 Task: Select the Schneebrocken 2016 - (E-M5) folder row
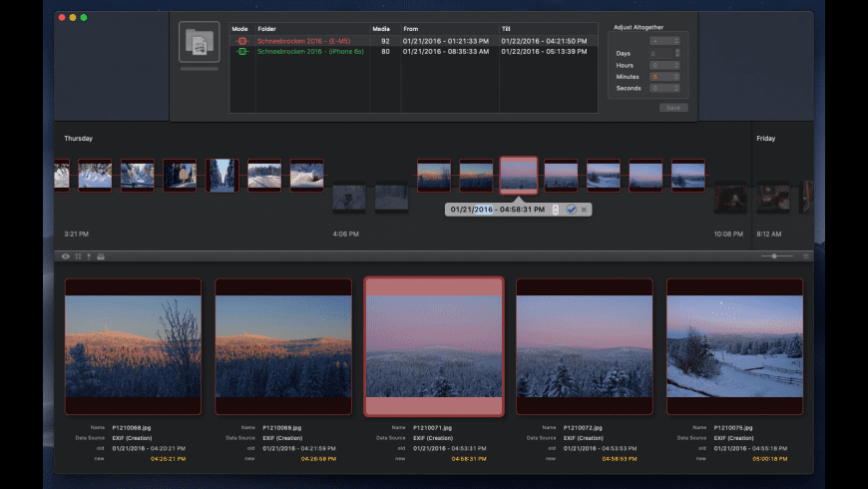[413, 41]
